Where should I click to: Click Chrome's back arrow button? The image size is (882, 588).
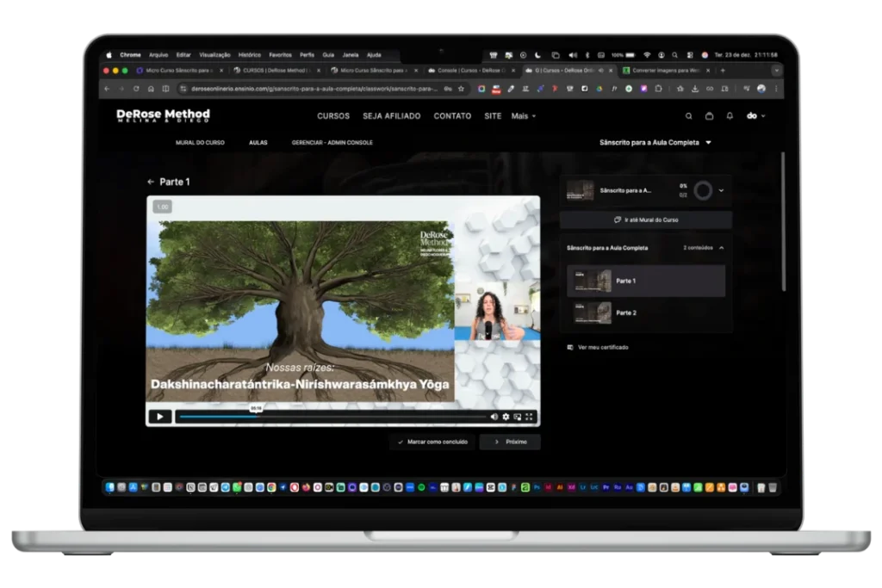(107, 89)
